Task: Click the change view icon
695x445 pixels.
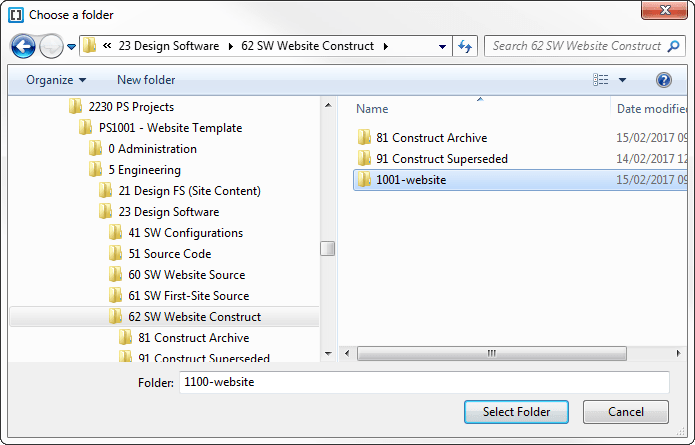Action: point(601,80)
